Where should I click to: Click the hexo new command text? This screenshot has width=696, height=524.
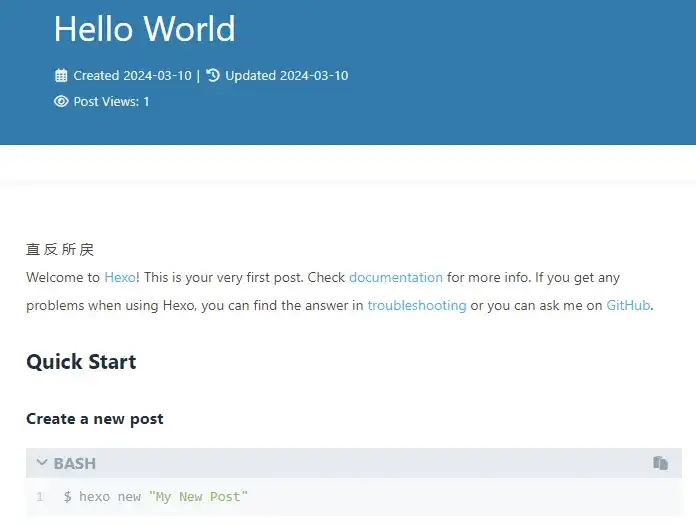pyautogui.click(x=108, y=497)
